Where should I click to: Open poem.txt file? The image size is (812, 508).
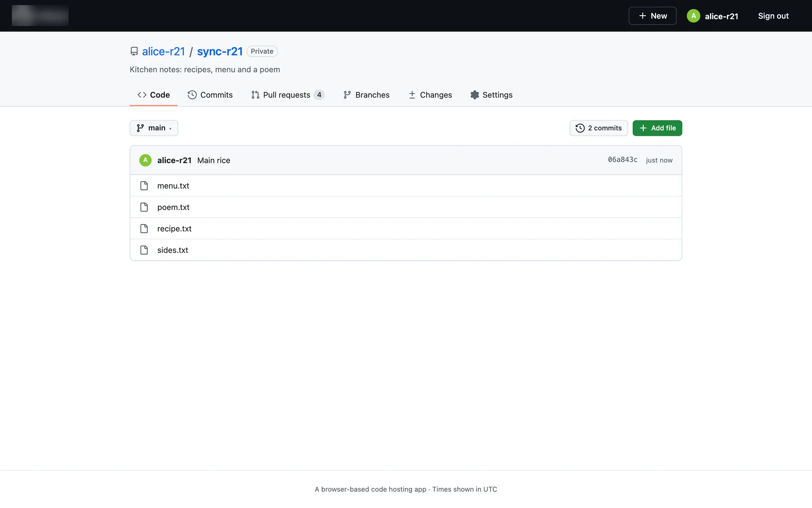pos(173,207)
